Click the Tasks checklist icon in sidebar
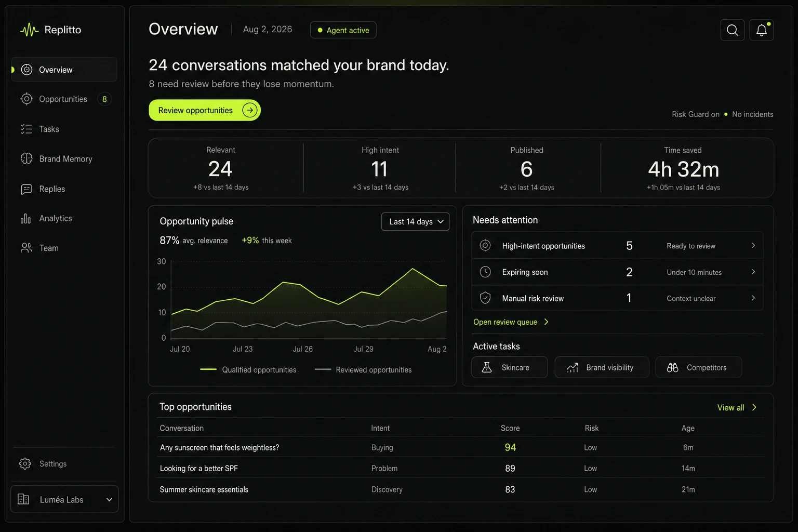 click(x=26, y=129)
